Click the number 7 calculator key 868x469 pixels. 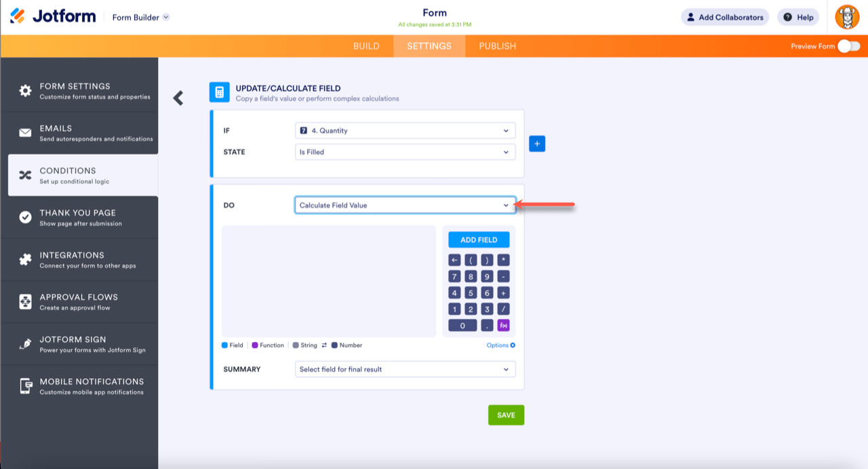click(454, 277)
